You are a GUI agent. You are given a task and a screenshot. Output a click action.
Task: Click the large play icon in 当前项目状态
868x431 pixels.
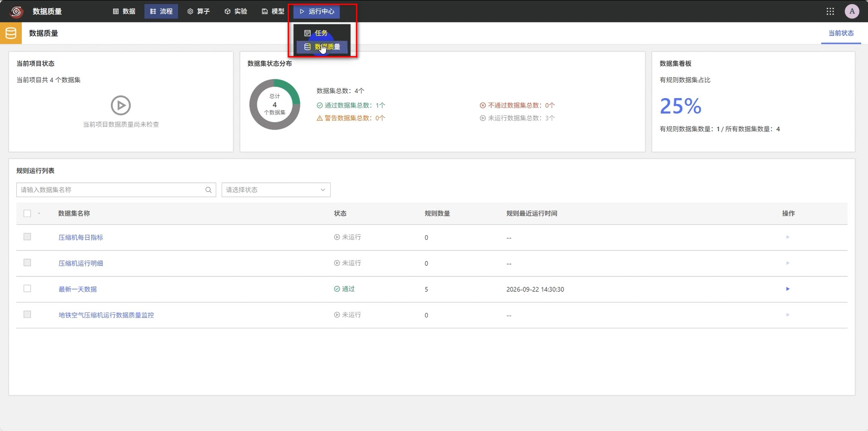point(121,105)
